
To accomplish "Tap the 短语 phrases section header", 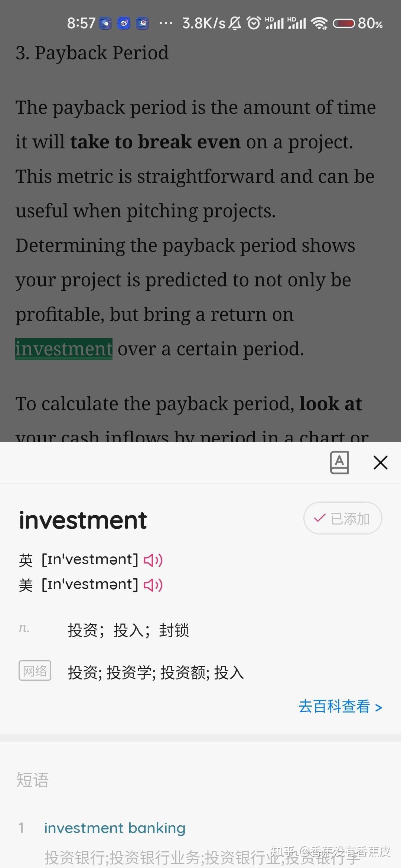I will pos(32,780).
